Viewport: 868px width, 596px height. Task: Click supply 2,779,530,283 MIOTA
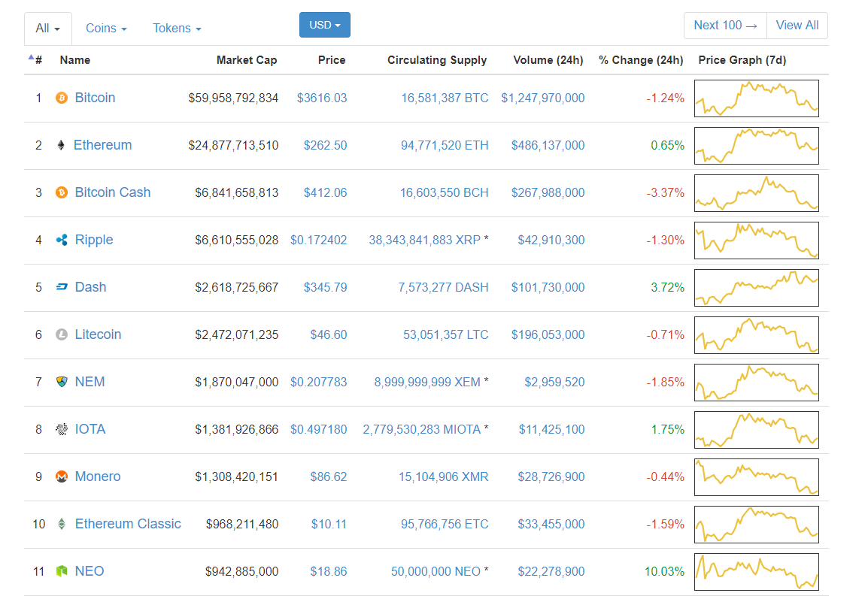(422, 429)
